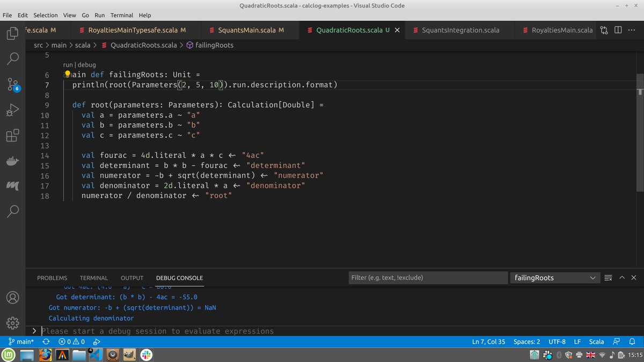This screenshot has width=644, height=362.
Task: Open the Help menu
Action: [145, 15]
